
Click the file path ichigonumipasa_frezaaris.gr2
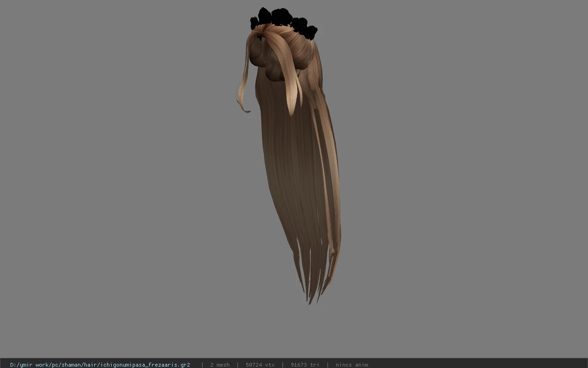[x=100, y=365]
